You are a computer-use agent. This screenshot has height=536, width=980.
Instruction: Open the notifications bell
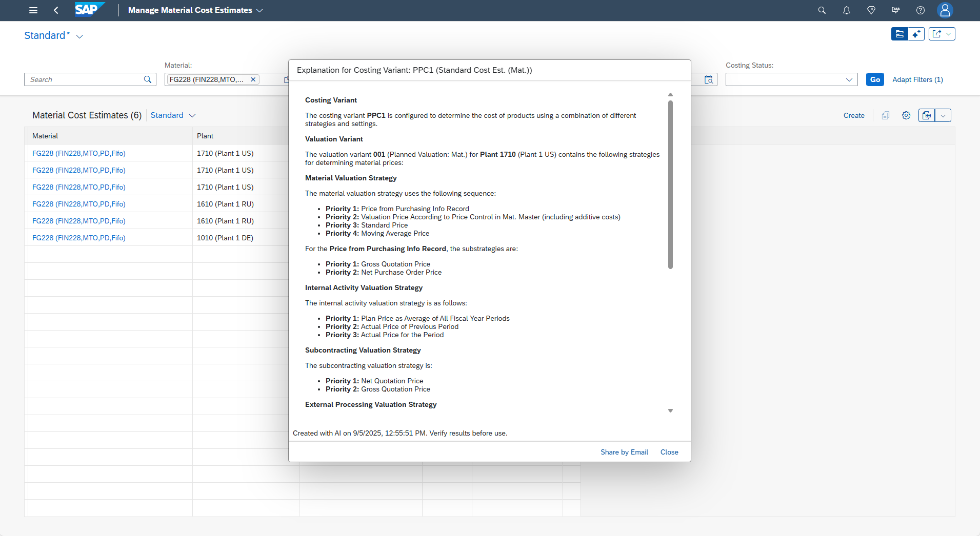point(847,10)
